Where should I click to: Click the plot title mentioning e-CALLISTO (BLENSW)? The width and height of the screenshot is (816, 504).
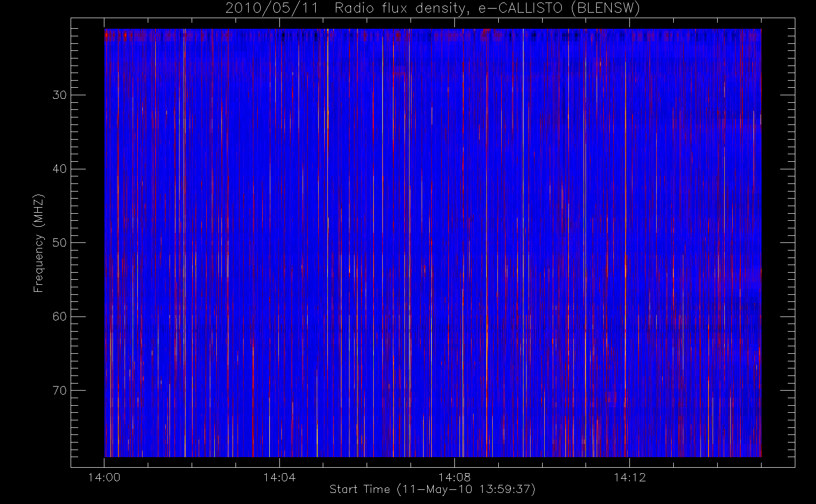(432, 9)
